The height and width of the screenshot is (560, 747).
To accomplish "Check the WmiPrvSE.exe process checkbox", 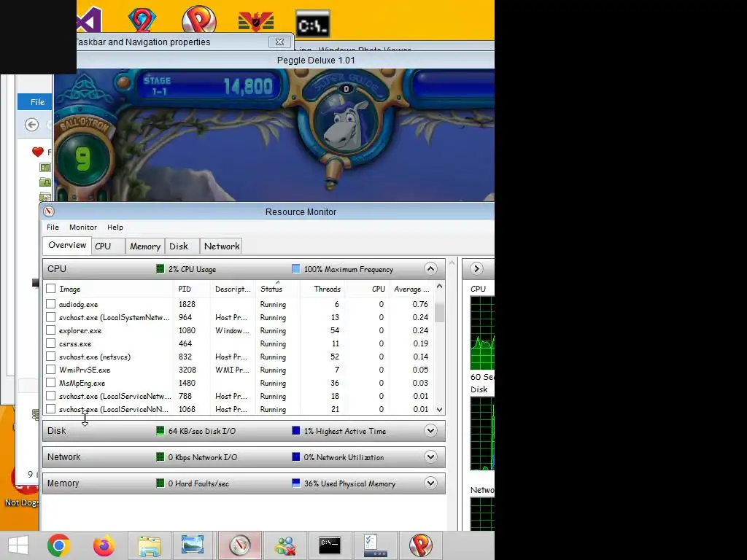I will pyautogui.click(x=50, y=369).
